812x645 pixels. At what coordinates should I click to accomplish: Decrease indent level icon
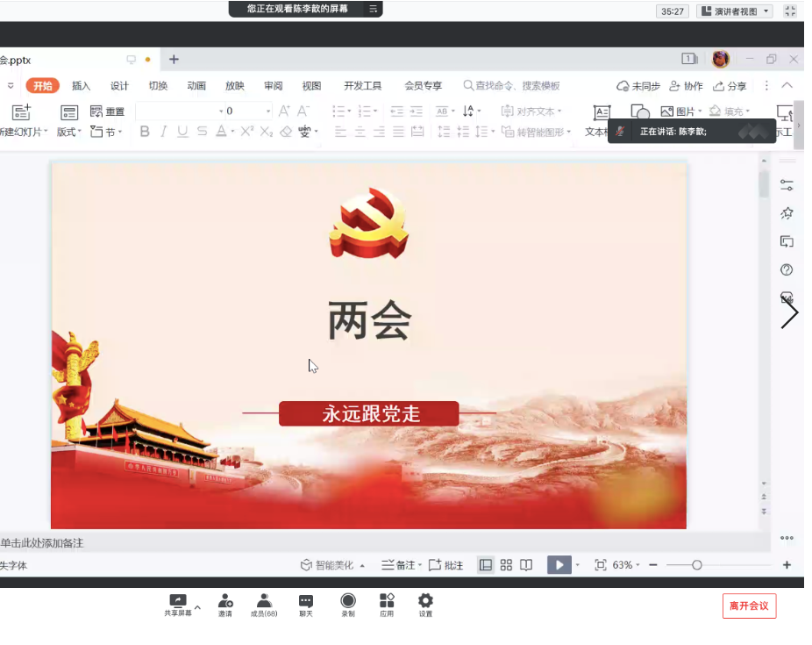(x=396, y=111)
